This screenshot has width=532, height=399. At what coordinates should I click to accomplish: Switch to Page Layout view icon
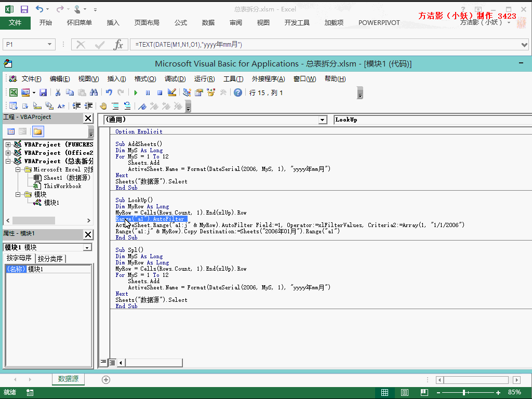pyautogui.click(x=404, y=393)
